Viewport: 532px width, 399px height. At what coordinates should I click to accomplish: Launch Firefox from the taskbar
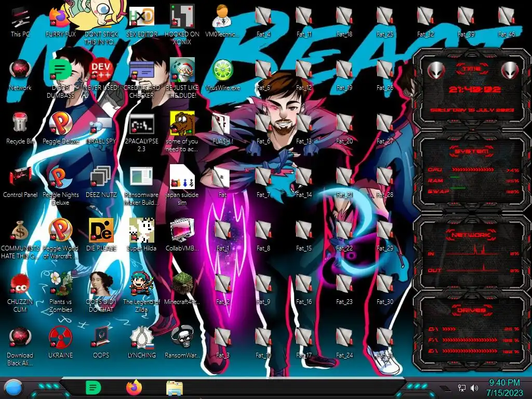point(134,388)
